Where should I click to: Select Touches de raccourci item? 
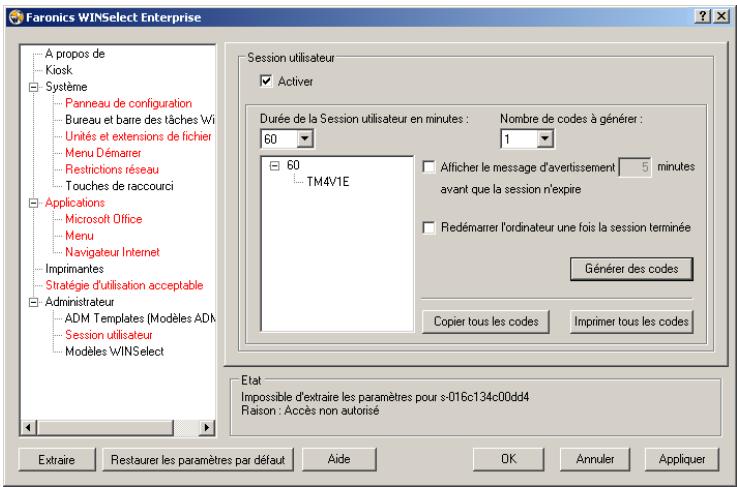coord(119,186)
